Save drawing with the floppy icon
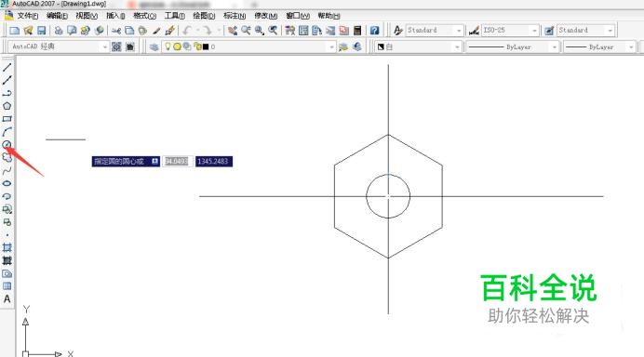This screenshot has width=644, height=357. (x=41, y=31)
